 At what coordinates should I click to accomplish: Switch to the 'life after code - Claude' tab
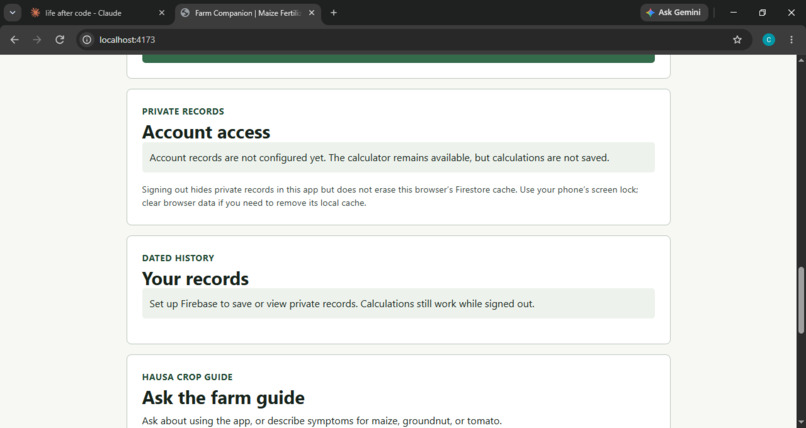tap(98, 13)
